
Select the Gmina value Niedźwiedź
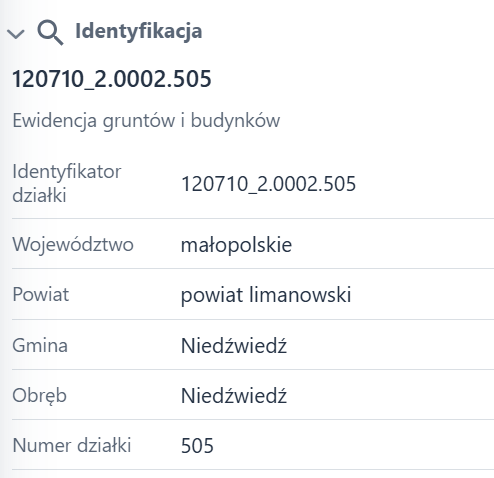click(234, 345)
